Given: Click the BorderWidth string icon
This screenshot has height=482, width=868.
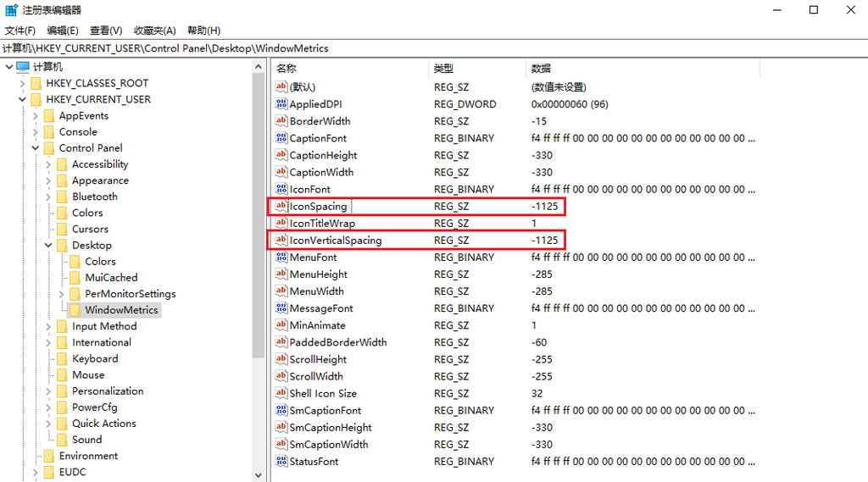Looking at the screenshot, I should pyautogui.click(x=281, y=120).
